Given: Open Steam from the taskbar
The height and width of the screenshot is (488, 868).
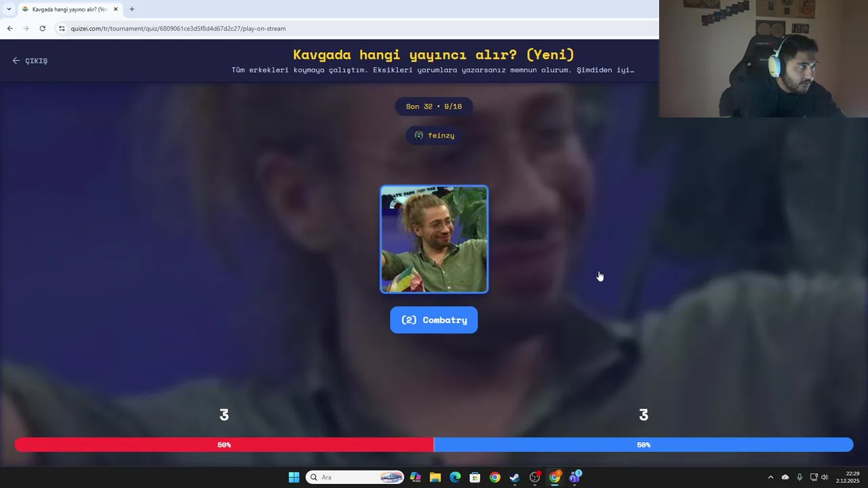Looking at the screenshot, I should 515,477.
